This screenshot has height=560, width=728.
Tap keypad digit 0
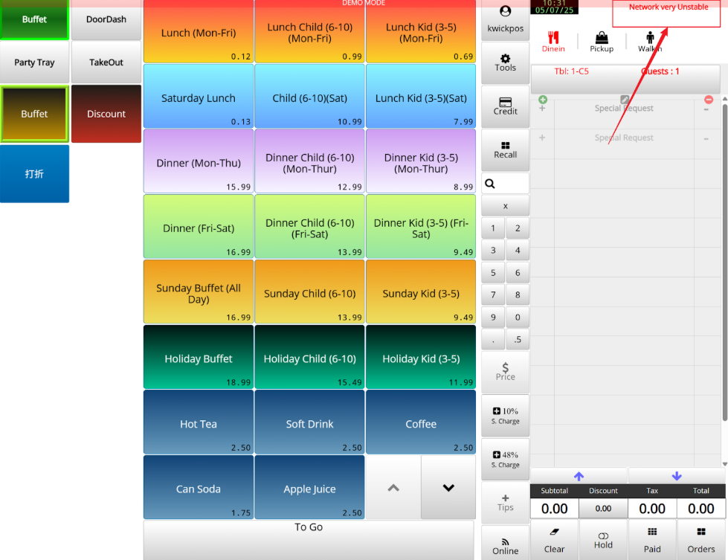click(x=518, y=317)
